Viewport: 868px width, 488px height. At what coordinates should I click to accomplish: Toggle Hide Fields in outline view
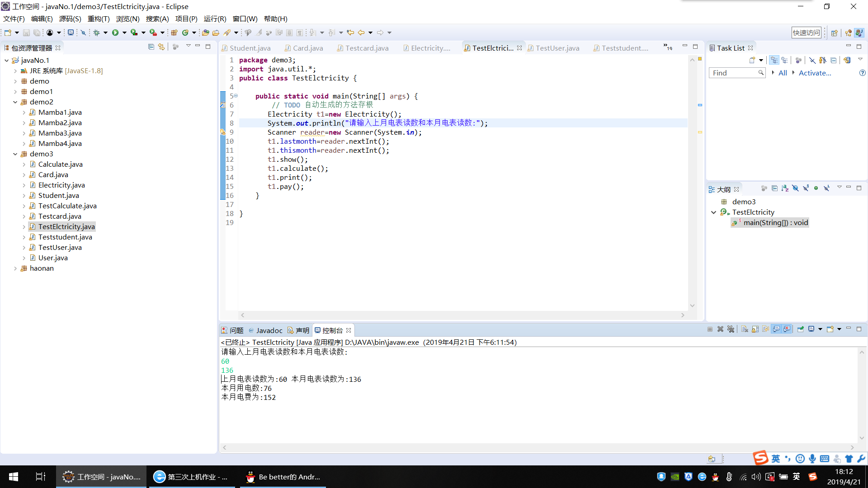click(795, 188)
